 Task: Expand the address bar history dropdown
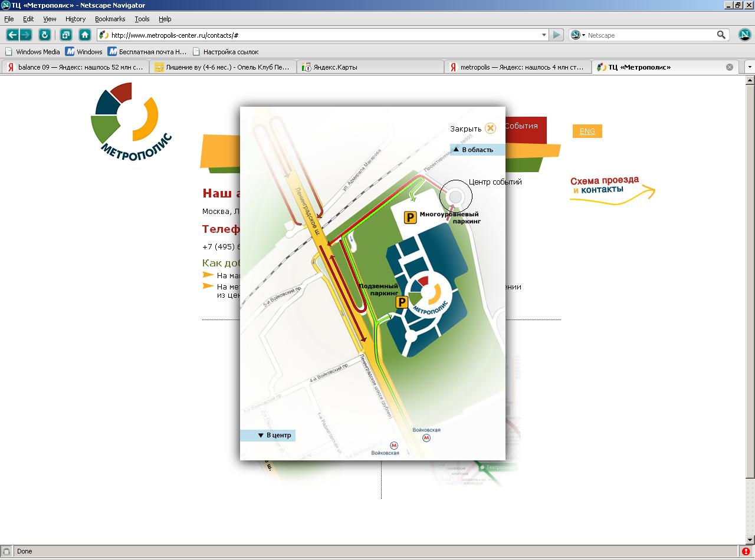pos(544,35)
